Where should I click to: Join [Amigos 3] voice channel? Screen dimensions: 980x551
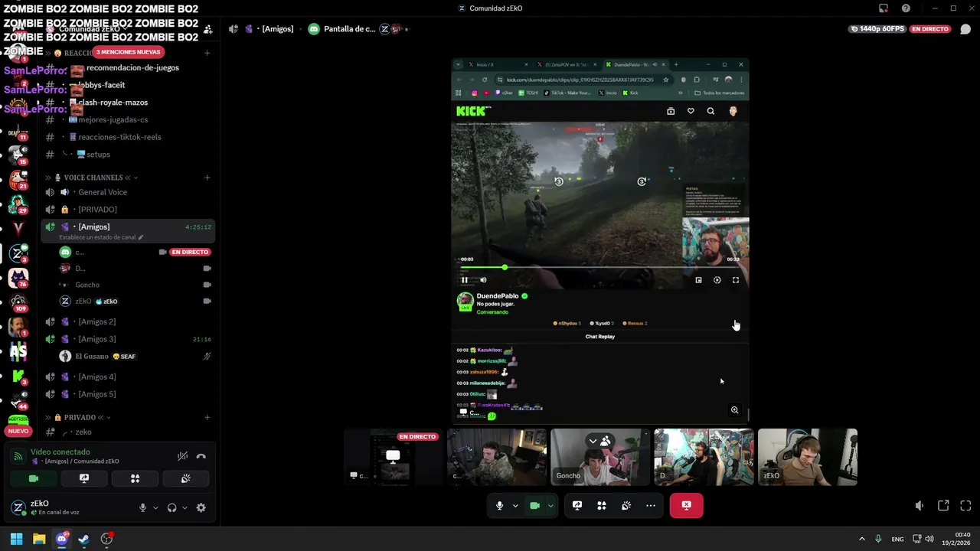pos(96,339)
